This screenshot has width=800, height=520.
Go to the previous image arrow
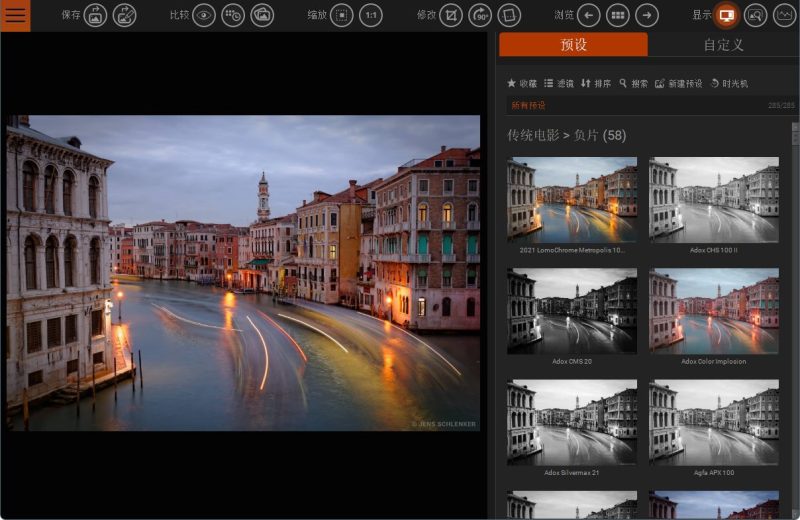[589, 15]
